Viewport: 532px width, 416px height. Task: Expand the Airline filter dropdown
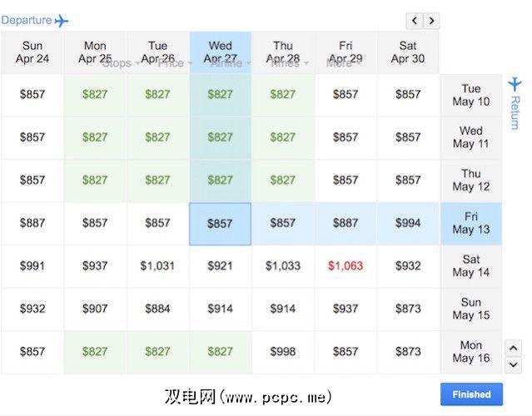click(x=229, y=64)
